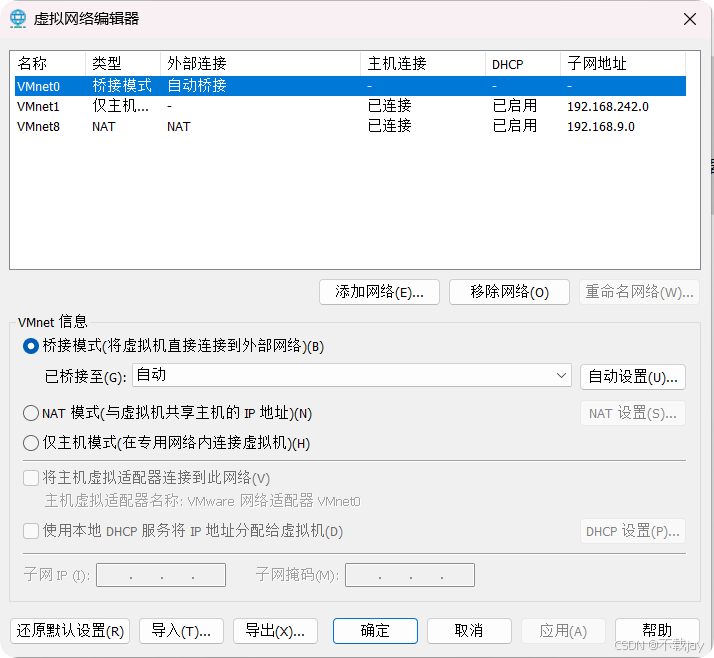
Task: Toggle 使用本地 DHCP 服务 checkbox
Action: click(x=31, y=531)
